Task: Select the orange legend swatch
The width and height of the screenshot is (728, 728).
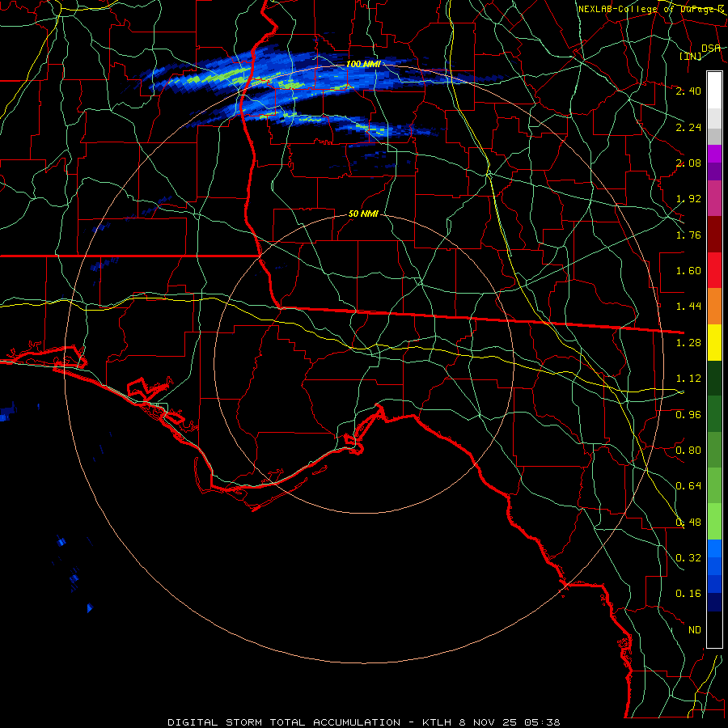Action: point(714,306)
